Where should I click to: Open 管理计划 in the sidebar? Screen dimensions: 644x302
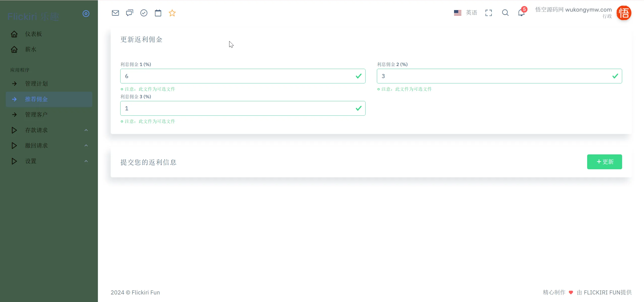[36, 84]
